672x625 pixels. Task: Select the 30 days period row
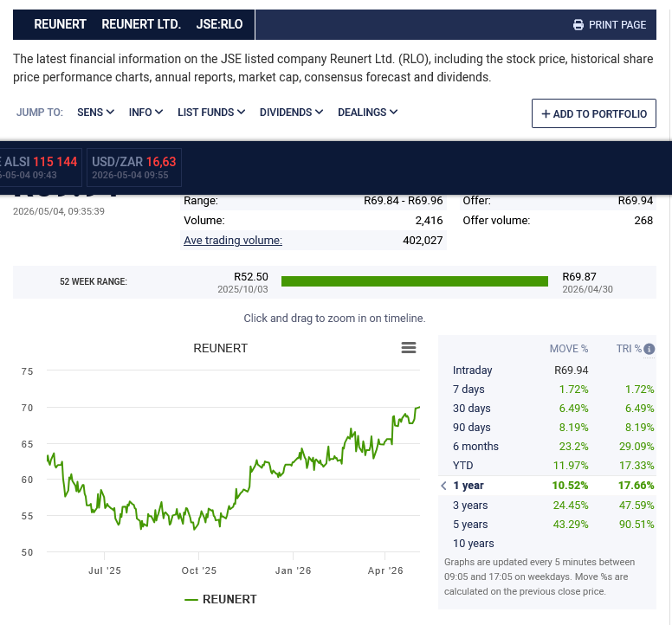click(546, 409)
